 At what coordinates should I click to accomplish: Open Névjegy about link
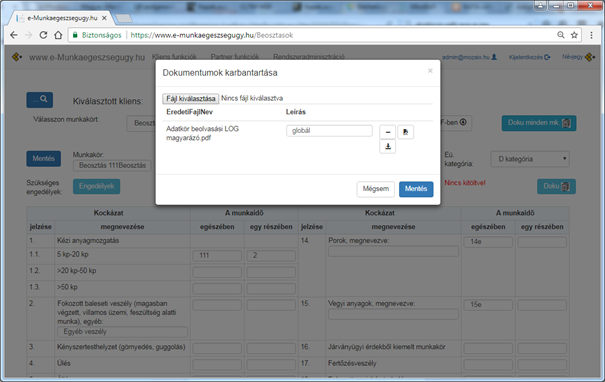click(578, 57)
